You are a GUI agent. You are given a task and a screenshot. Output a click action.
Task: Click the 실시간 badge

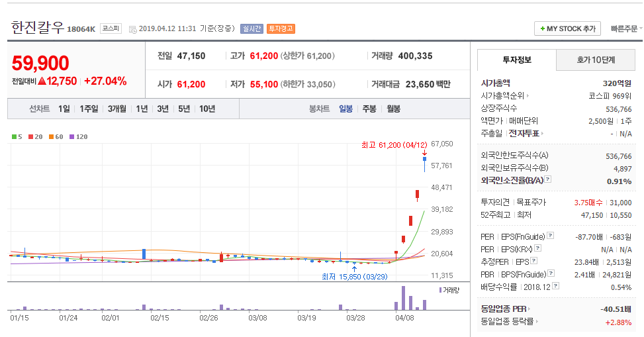pos(252,28)
